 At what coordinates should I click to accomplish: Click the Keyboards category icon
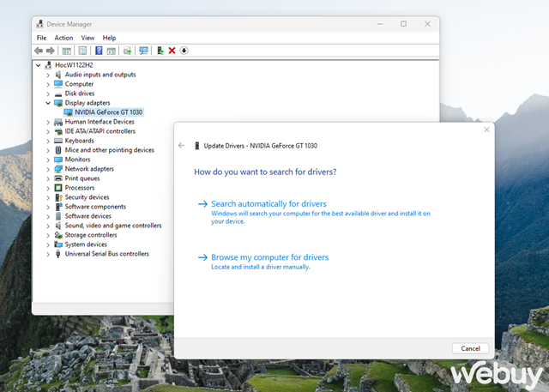pyautogui.click(x=58, y=141)
